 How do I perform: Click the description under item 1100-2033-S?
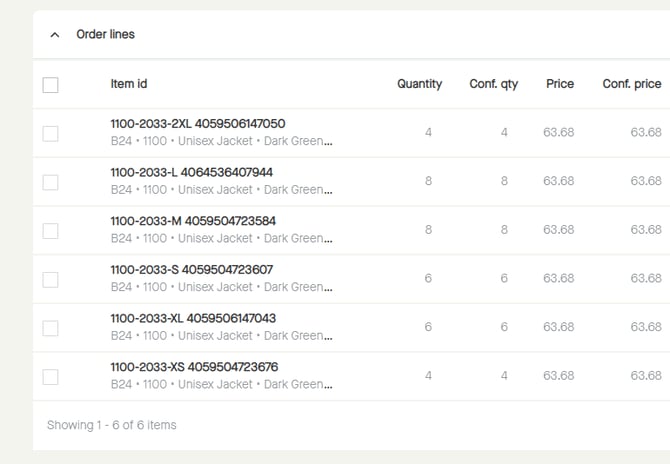pos(221,287)
